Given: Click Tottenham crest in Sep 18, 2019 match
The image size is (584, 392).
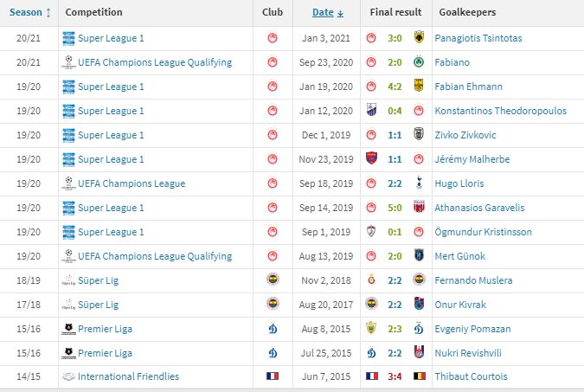Looking at the screenshot, I should 419,183.
